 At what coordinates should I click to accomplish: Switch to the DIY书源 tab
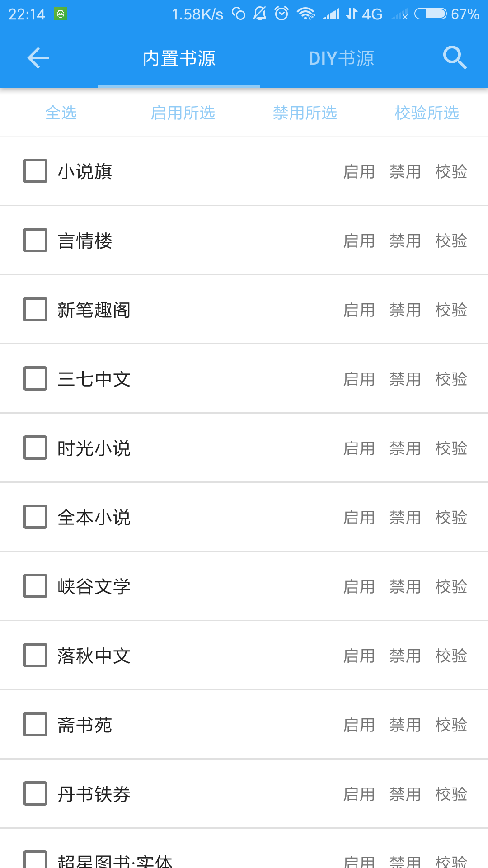pos(341,58)
